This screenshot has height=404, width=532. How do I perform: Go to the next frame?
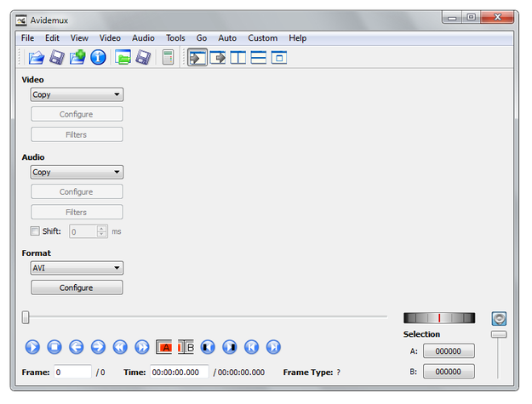click(98, 347)
